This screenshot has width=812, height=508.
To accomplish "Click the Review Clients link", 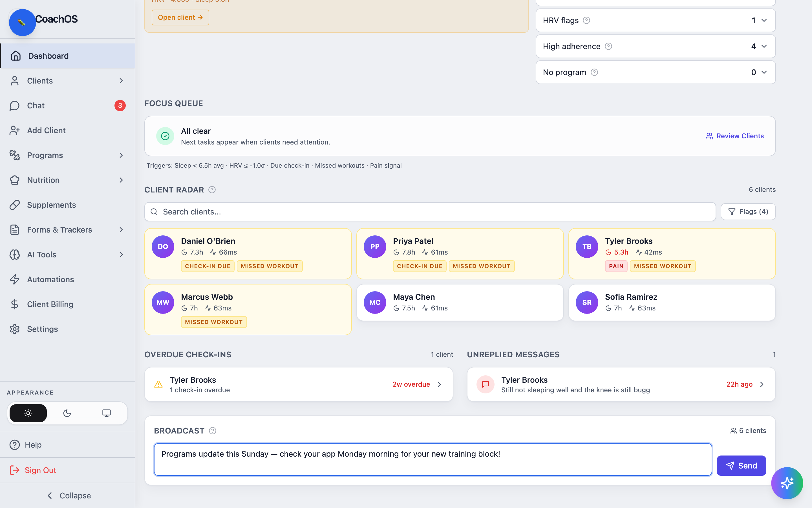I will tap(734, 136).
